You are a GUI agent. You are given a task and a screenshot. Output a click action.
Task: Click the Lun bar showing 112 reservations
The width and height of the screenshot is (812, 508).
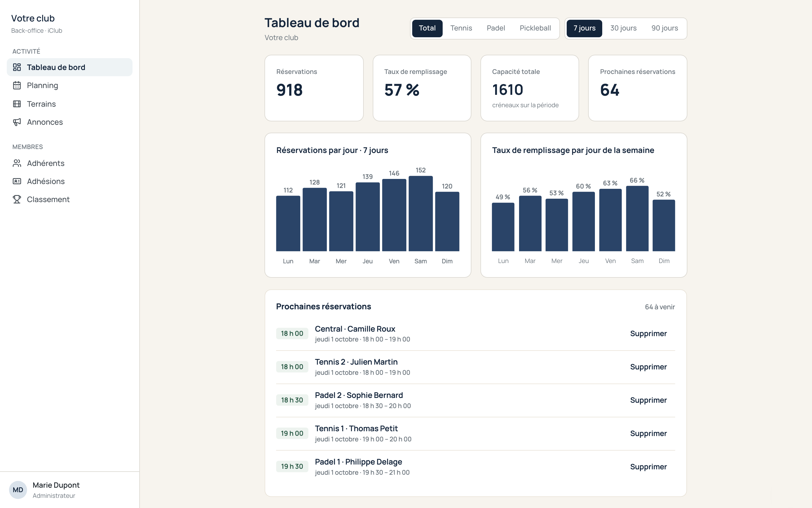tap(288, 224)
